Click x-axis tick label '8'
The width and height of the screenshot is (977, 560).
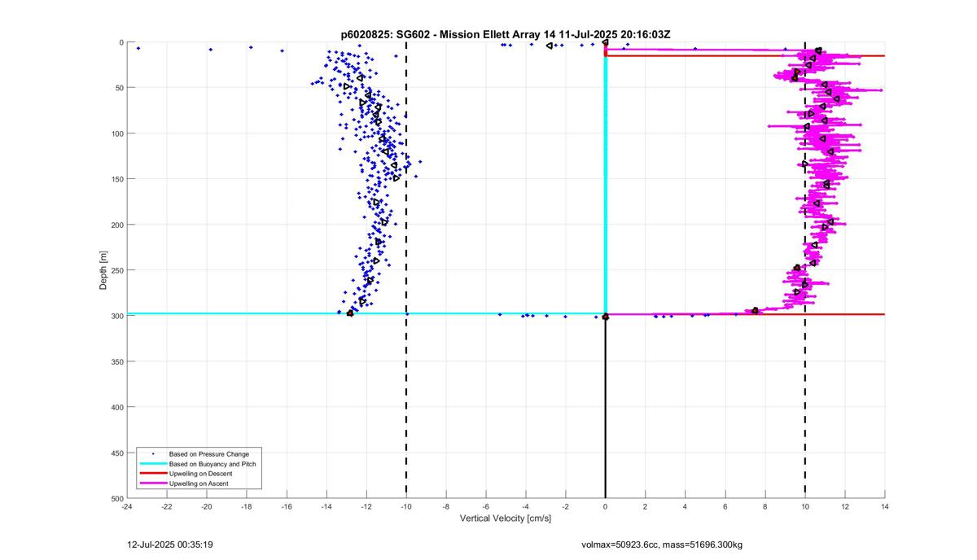(x=765, y=506)
